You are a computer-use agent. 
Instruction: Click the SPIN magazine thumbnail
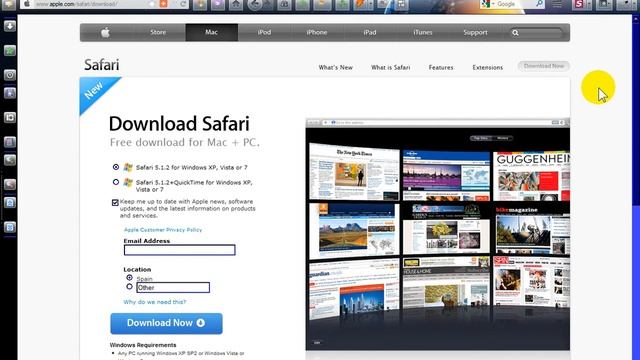[x=531, y=282]
